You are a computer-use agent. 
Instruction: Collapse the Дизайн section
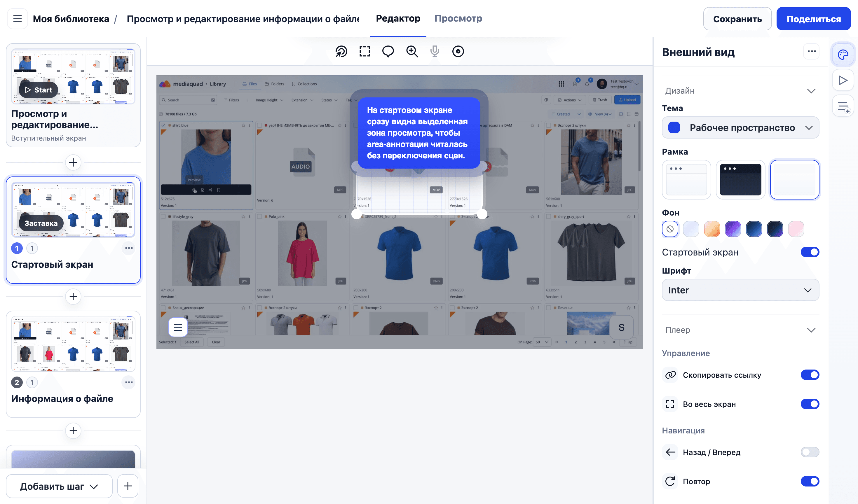[740, 91]
